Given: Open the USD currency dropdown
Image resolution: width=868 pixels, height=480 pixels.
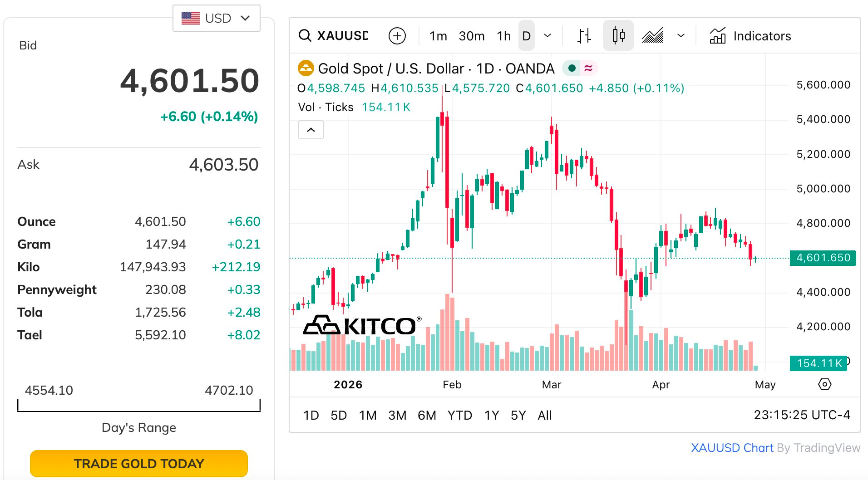Looking at the screenshot, I should click(x=216, y=18).
